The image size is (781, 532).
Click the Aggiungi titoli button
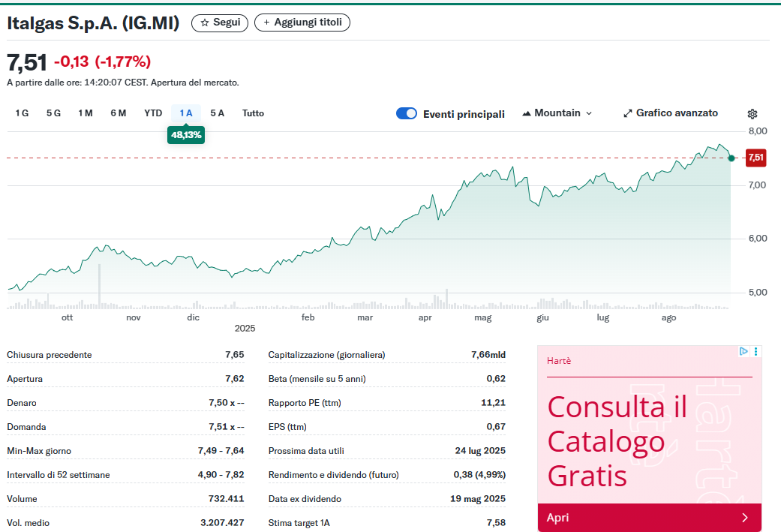click(x=302, y=23)
